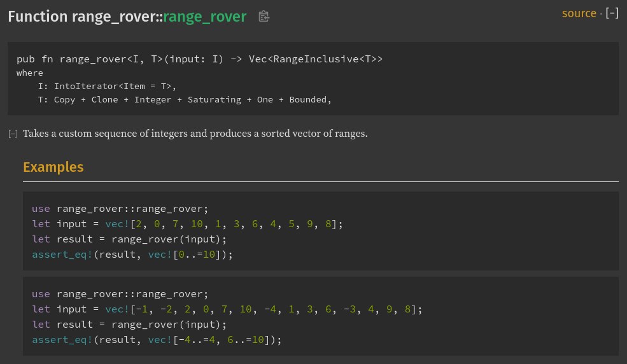Screen dimensions: 627x364
Task: Click the 'where' keyword in signature
Action: 29,73
